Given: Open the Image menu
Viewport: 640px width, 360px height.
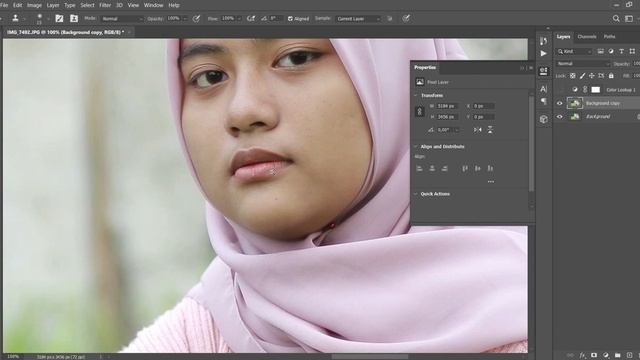Looking at the screenshot, I should tap(34, 5).
